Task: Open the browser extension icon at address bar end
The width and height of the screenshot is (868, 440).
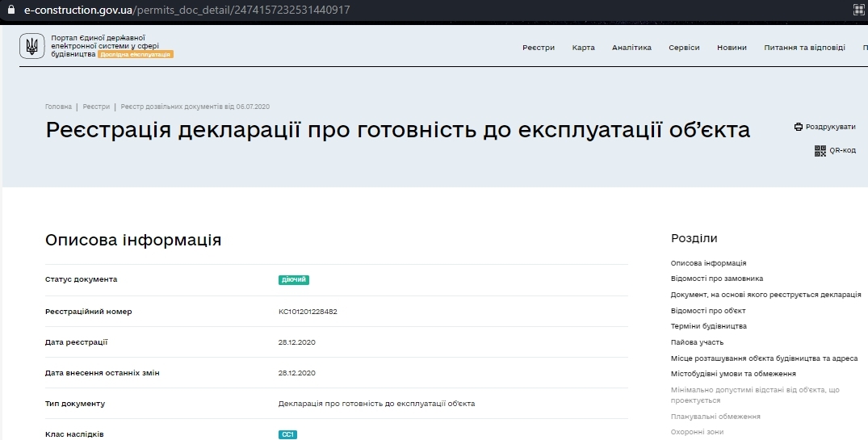Action: click(x=858, y=10)
